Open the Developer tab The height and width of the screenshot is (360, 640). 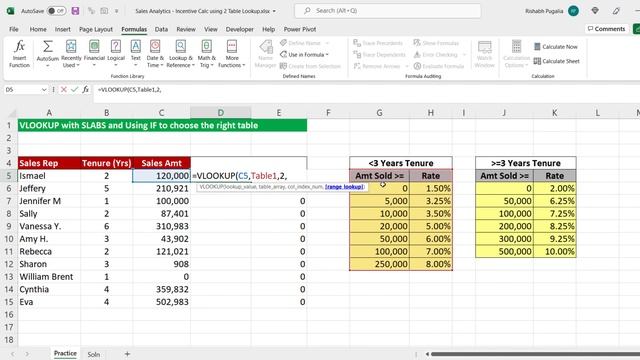point(240,29)
